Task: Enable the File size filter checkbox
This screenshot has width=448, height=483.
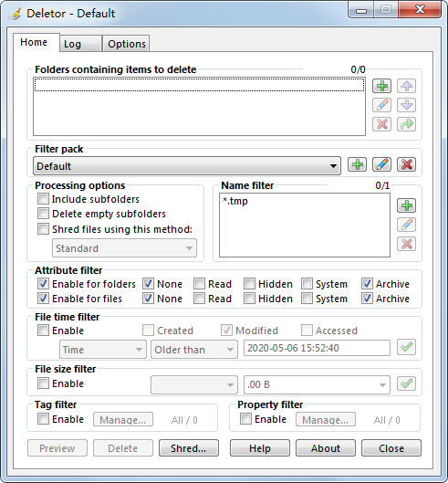Action: (x=43, y=383)
